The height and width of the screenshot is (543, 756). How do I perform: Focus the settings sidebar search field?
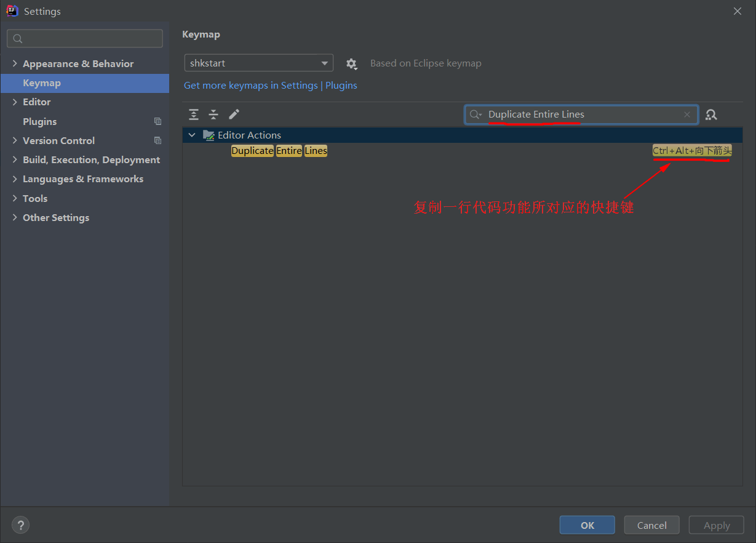click(x=85, y=38)
